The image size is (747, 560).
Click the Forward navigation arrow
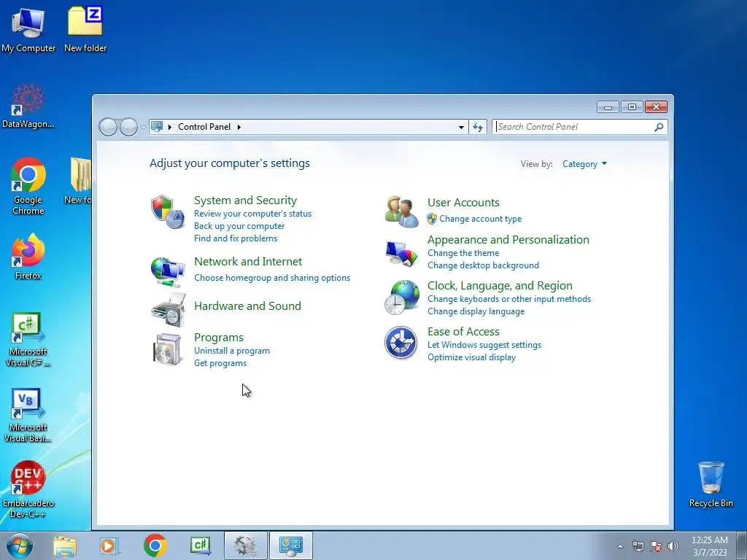point(128,127)
